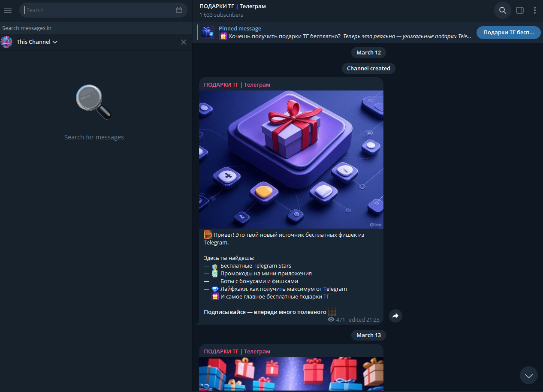Image resolution: width=543 pixels, height=392 pixels.
Task: Click the Здесь ты найдешь: line
Action: (x=229, y=258)
